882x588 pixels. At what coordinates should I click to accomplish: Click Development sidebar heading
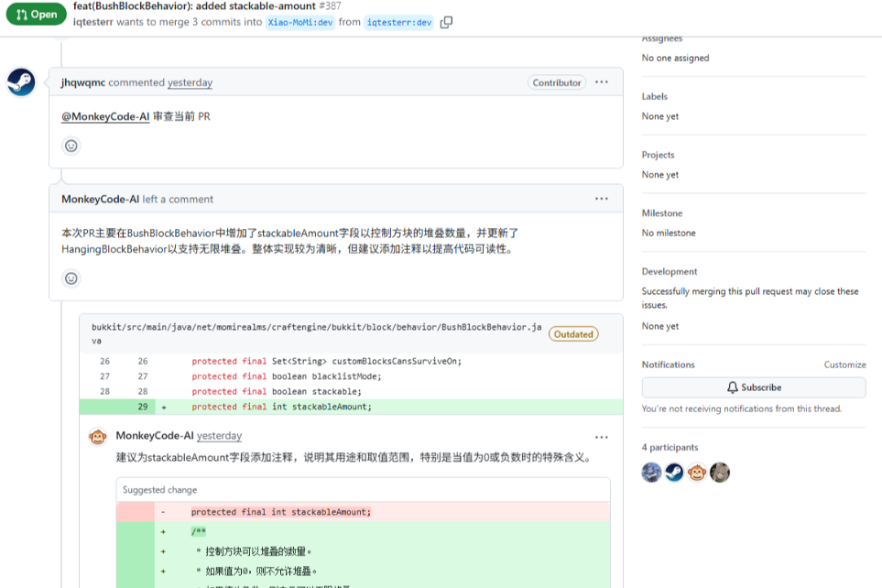click(670, 271)
